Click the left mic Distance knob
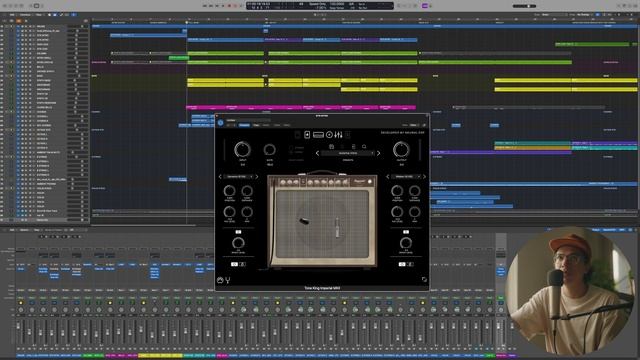 (247, 191)
